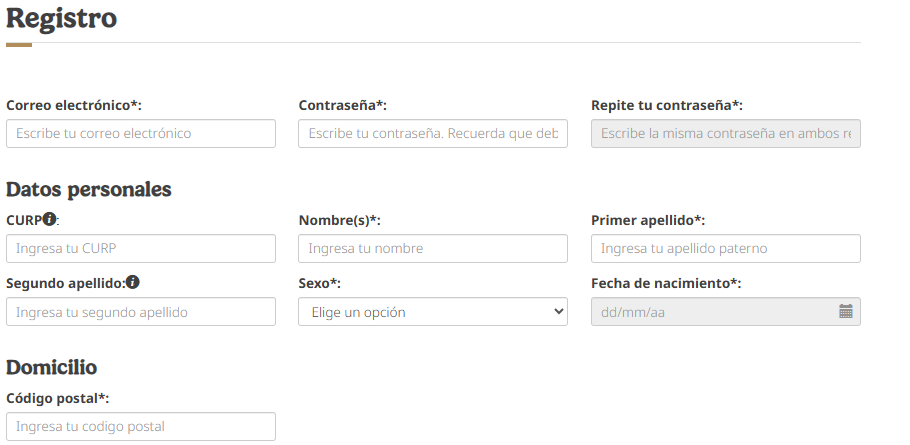910x445 pixels.
Task: Click the "Nombre(s)*" label
Action: point(339,220)
